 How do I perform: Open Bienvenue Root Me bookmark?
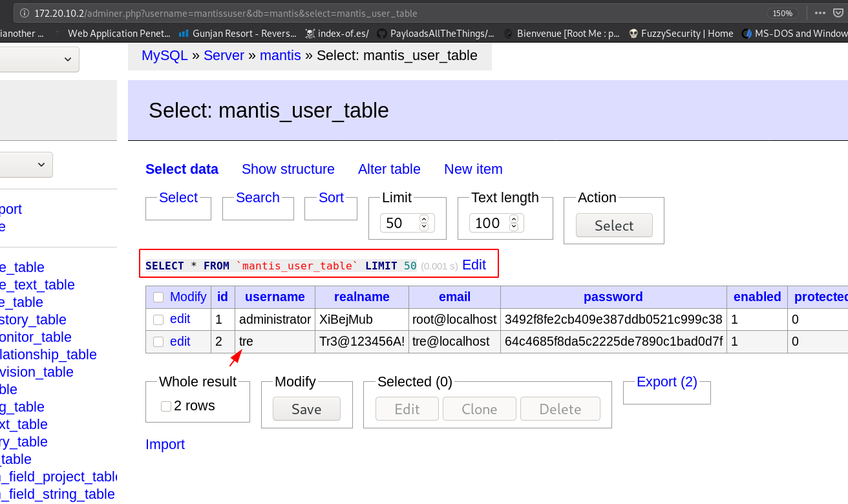562,34
